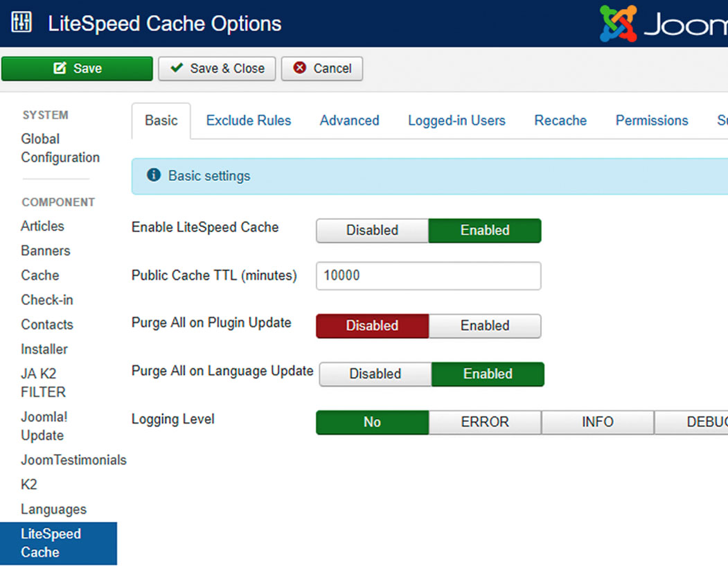Click the Basic settings info banner text
Viewport: 728px width, 569px height.
209,176
